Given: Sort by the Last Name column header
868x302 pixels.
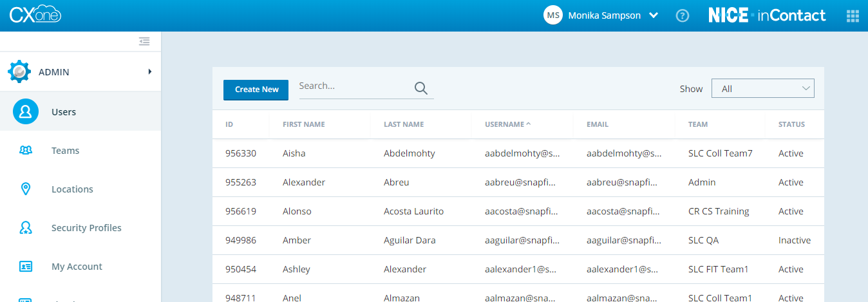Looking at the screenshot, I should click(x=404, y=124).
